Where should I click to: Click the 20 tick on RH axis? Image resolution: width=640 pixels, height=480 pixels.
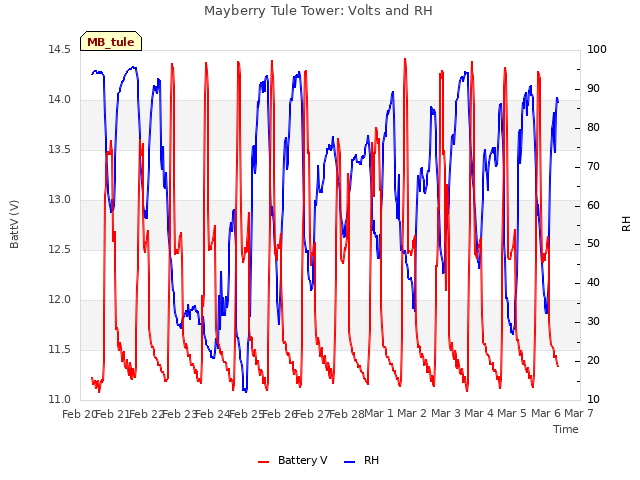(593, 360)
